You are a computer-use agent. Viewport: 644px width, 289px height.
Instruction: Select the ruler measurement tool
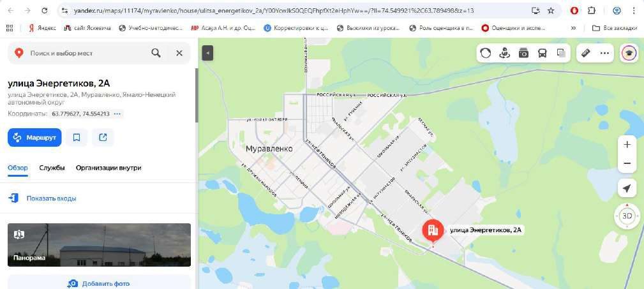click(x=586, y=53)
